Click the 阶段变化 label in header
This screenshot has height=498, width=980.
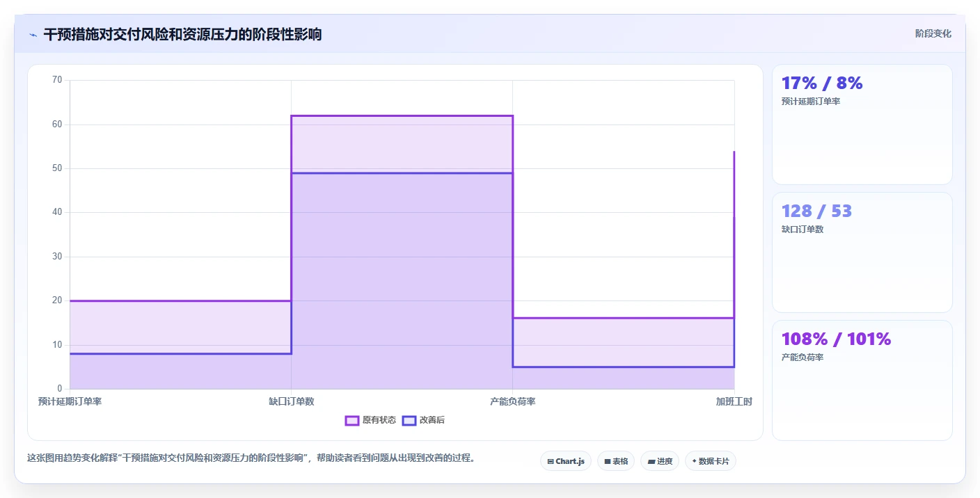933,33
